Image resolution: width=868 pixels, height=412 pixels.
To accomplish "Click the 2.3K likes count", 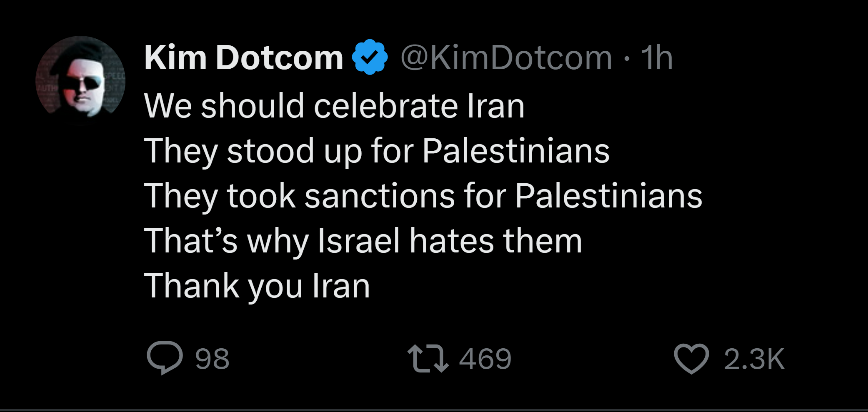I will [754, 359].
